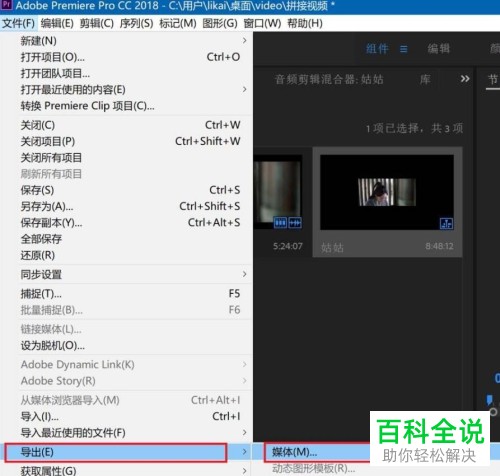Switch to 组件 workspace tab
The width and height of the screenshot is (500, 476).
click(x=377, y=49)
